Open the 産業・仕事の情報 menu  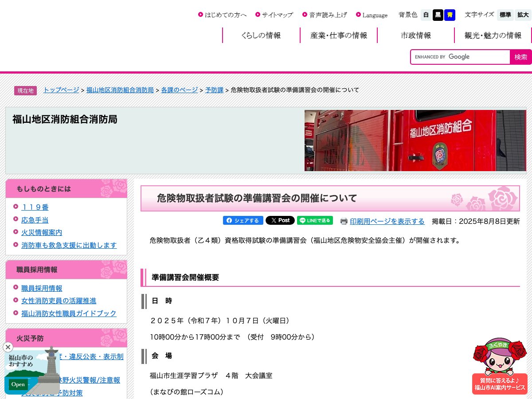(339, 35)
